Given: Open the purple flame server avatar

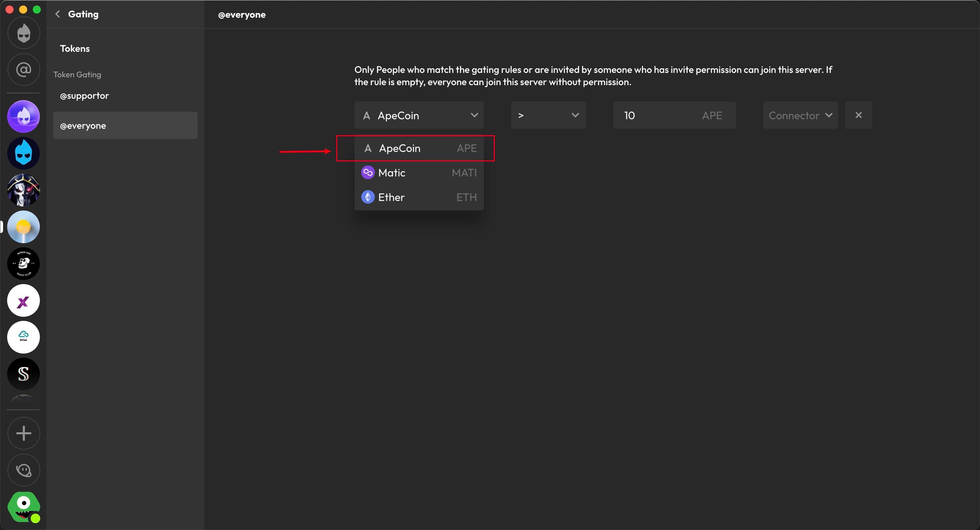Looking at the screenshot, I should pos(24,117).
